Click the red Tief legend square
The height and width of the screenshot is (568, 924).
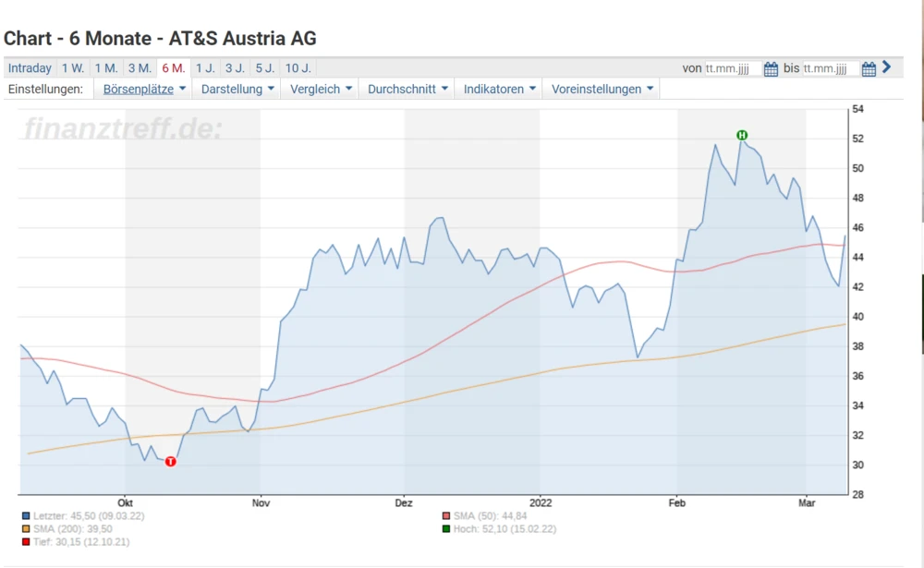25,542
